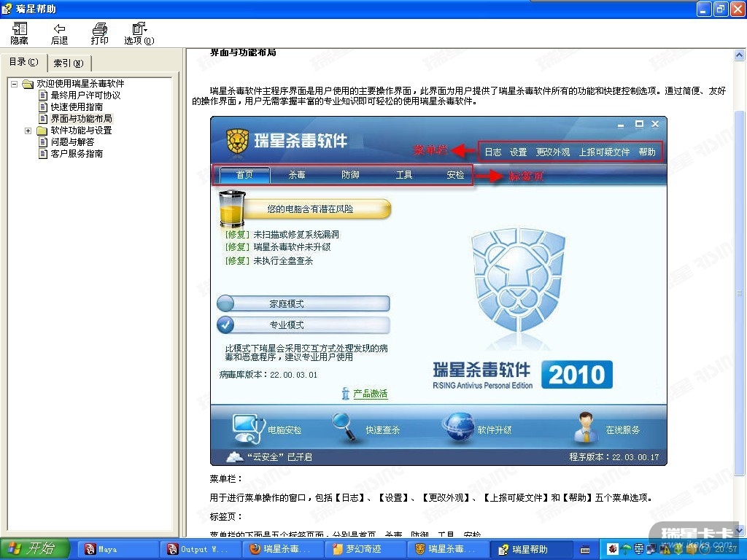This screenshot has height=560, width=747.
Task: Click the [修复] link for 未执行全盘查杀
Action: [237, 261]
